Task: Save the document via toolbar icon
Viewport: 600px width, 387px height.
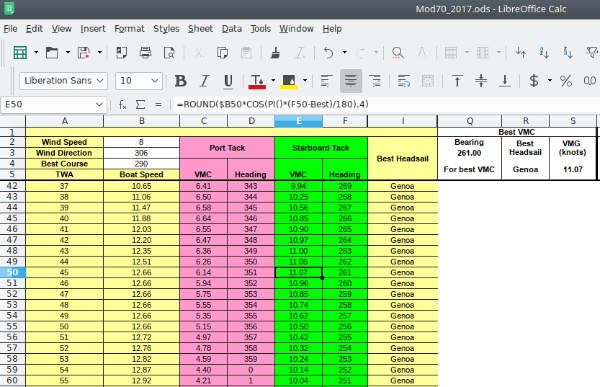Action: (84, 52)
